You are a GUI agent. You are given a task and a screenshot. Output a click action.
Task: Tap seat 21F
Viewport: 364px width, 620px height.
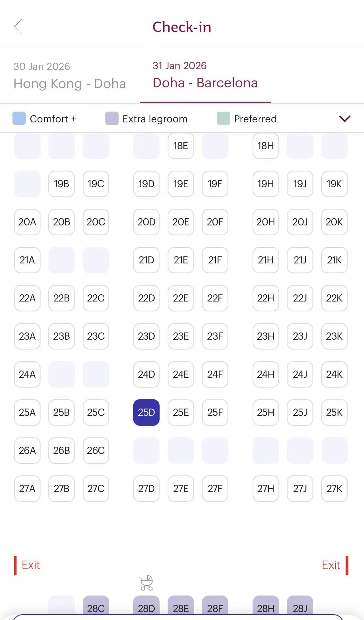click(x=215, y=260)
